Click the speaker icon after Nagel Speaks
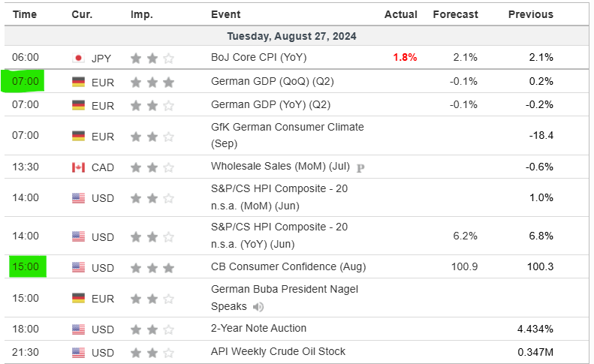The image size is (594, 364). [x=258, y=306]
